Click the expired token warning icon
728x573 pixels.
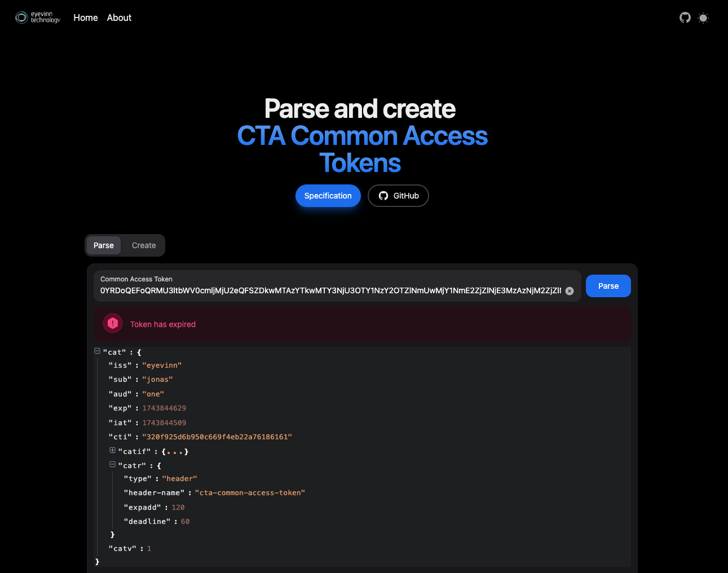(x=113, y=323)
